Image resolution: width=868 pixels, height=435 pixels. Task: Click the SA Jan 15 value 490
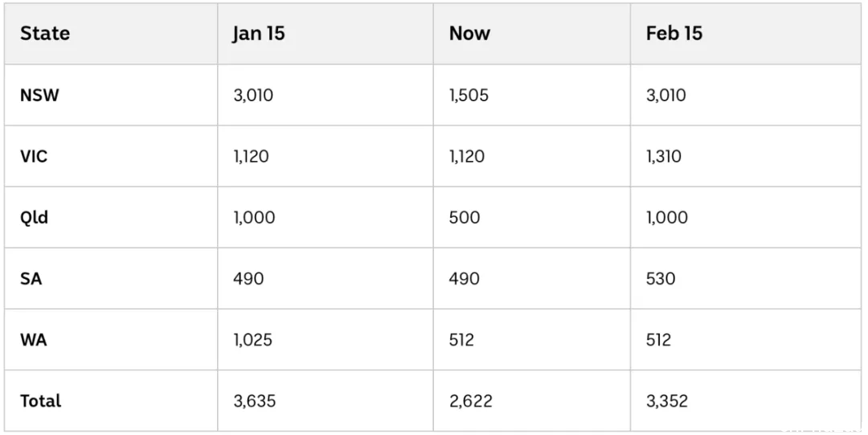248,278
